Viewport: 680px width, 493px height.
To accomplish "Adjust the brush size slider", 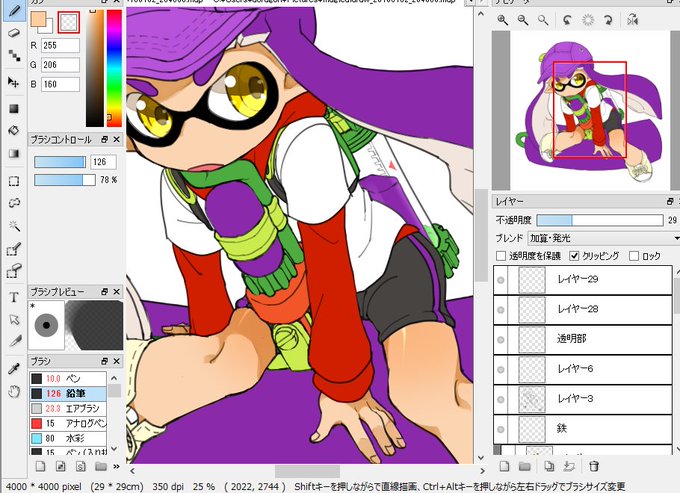I will tap(60, 162).
